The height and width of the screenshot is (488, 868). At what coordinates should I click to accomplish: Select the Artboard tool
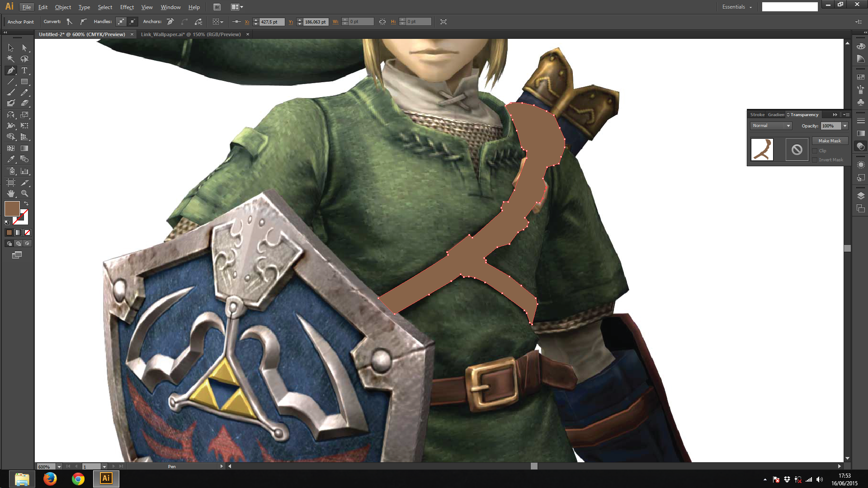point(11,183)
